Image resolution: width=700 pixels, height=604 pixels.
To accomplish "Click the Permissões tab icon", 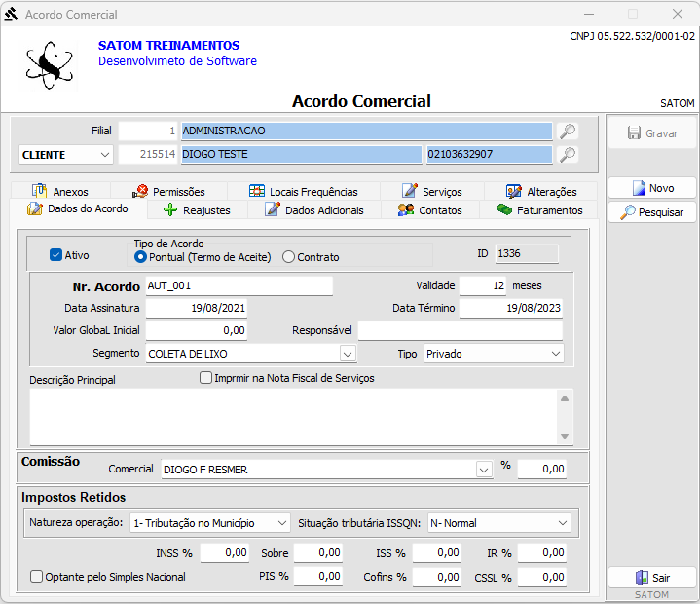I will pos(140,192).
